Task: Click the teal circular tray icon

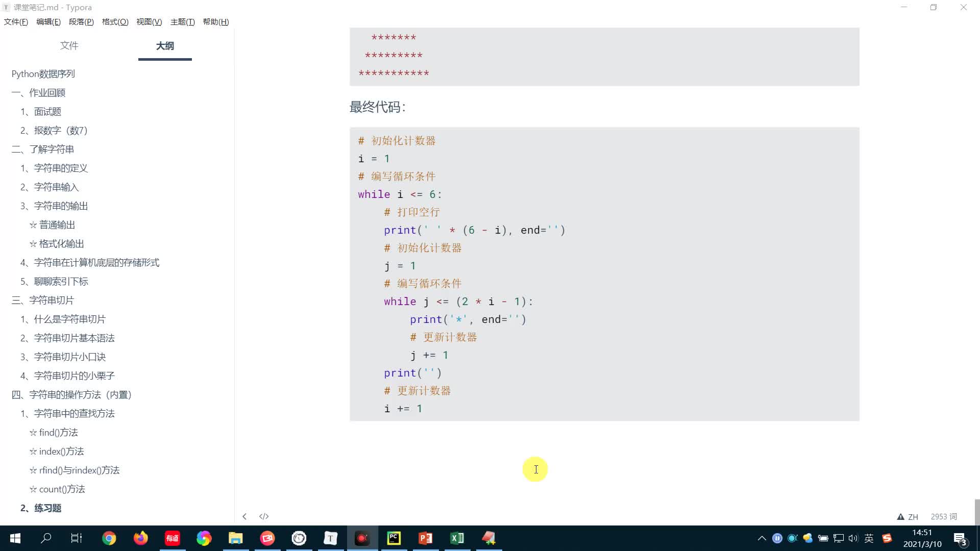Action: (x=792, y=538)
